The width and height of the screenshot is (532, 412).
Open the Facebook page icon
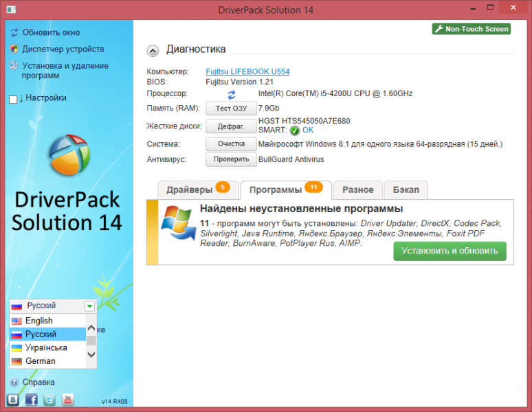pos(31,399)
